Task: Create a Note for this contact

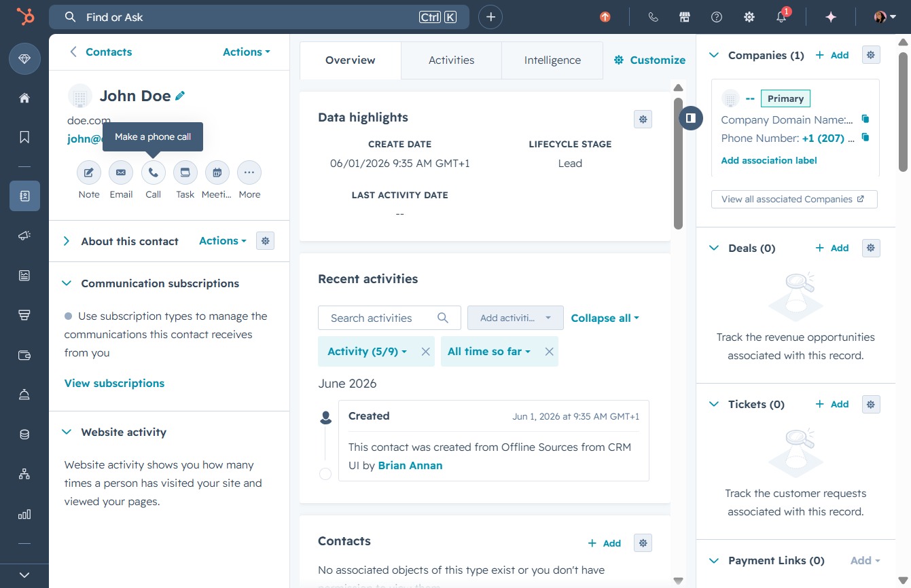Action: tap(88, 172)
